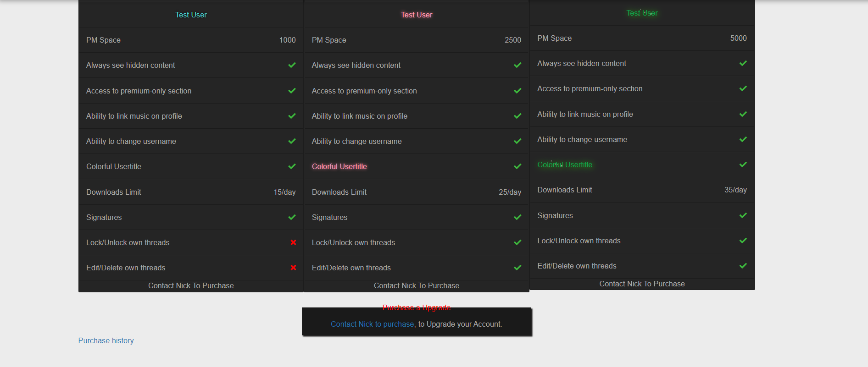Click 'Signatures' label in the 5000 plan

(x=555, y=215)
